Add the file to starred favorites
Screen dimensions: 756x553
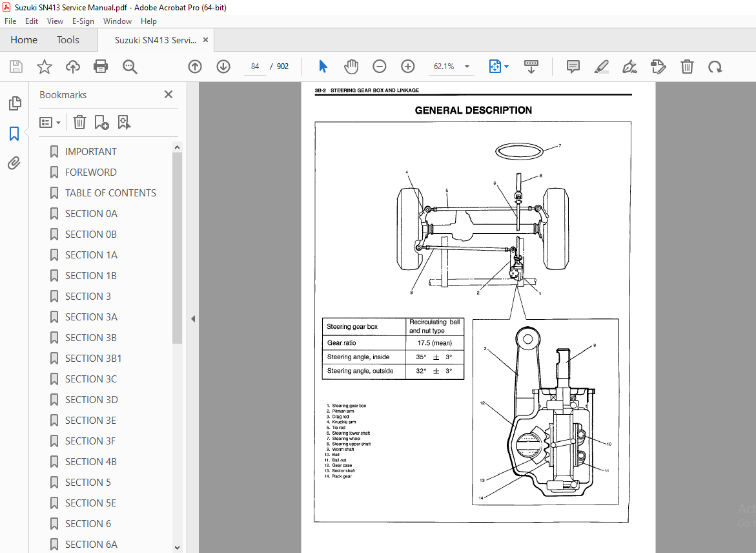click(45, 67)
